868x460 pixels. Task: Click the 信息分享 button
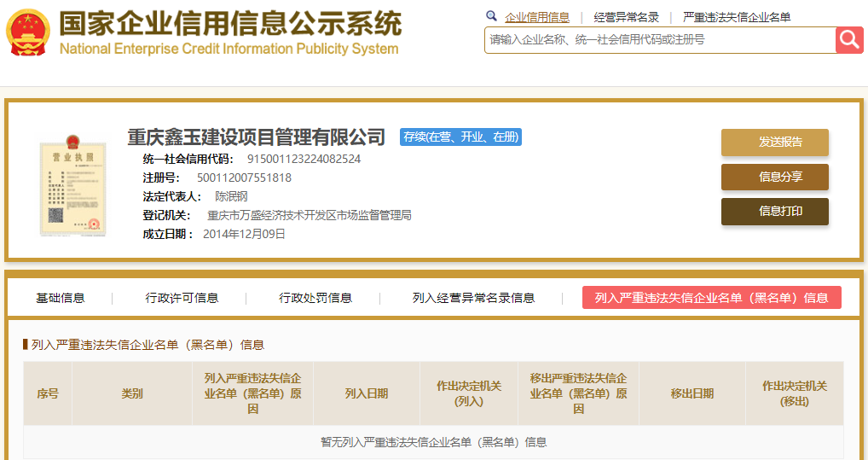click(775, 177)
